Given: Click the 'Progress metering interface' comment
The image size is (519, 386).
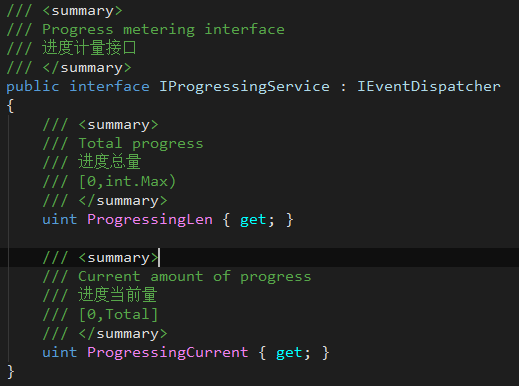Looking at the screenshot, I should click(163, 30).
